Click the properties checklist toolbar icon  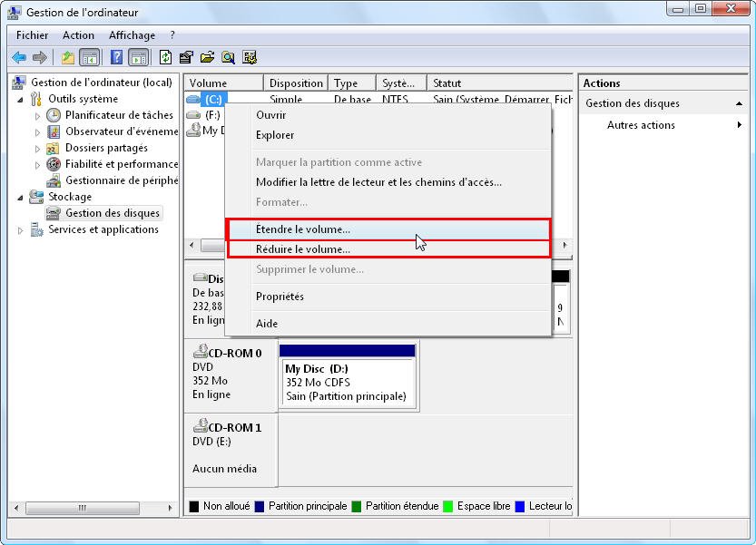click(x=186, y=58)
